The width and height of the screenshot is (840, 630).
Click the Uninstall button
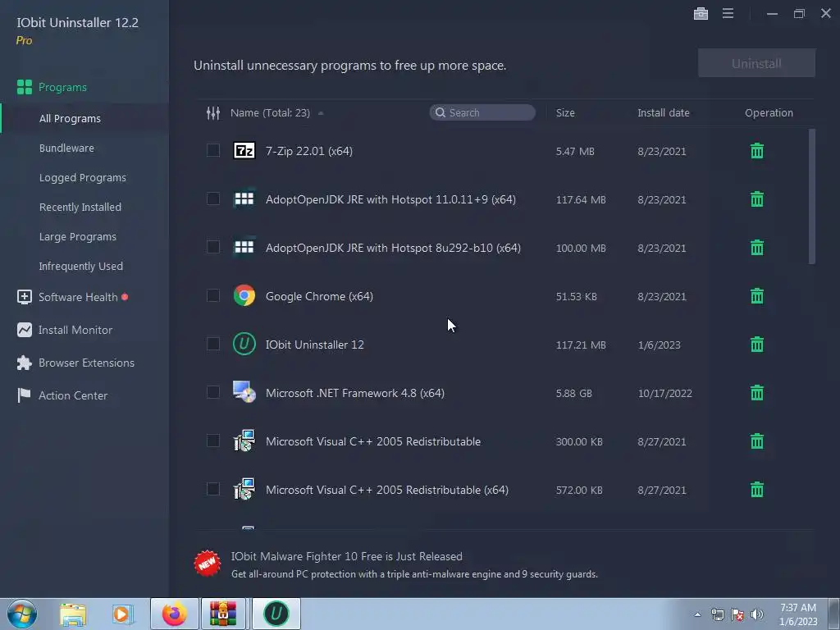[x=756, y=63]
